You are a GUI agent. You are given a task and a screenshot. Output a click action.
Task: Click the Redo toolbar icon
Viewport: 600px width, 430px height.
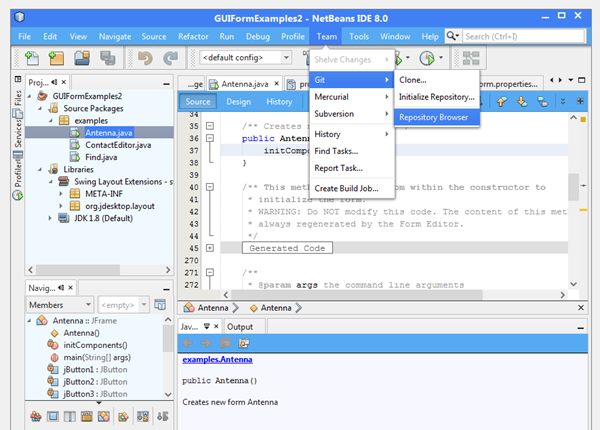170,58
